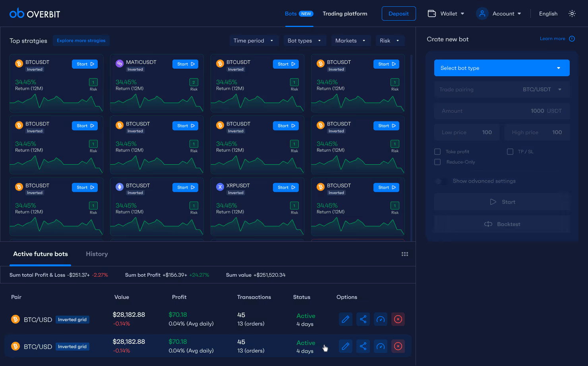
Task: Click the XRPUSDT return chart
Action: pyautogui.click(x=257, y=226)
